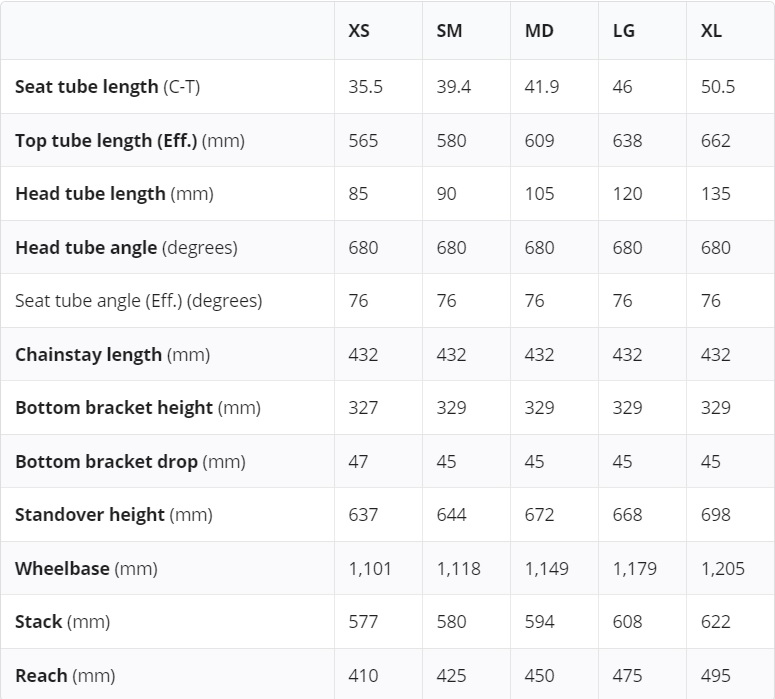The image size is (775, 699).
Task: Select the Seat tube angle row label
Action: (x=138, y=301)
